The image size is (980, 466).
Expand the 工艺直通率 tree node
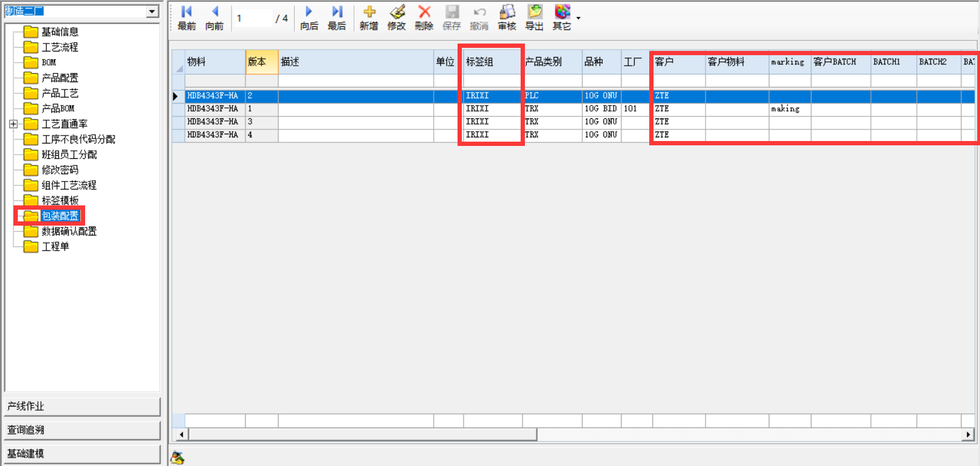click(x=13, y=124)
